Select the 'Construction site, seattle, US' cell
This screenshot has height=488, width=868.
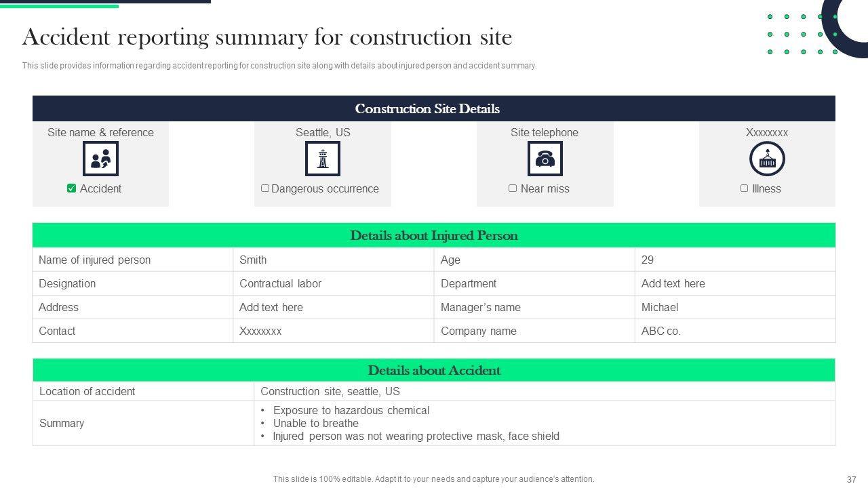pos(545,391)
